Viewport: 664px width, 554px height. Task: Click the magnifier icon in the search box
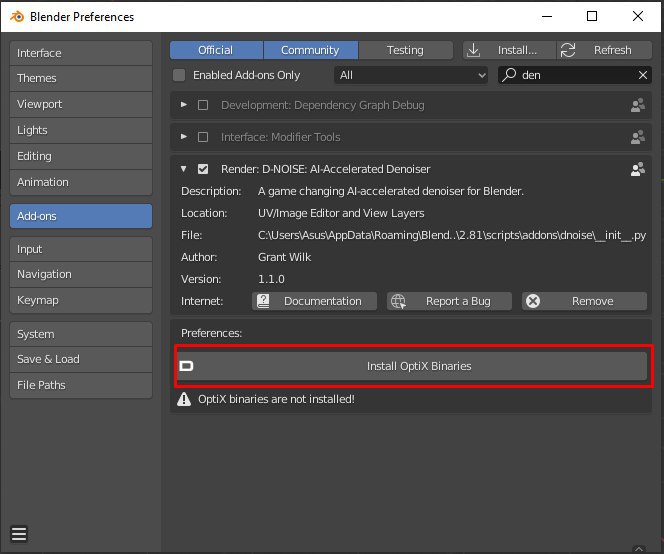click(509, 75)
